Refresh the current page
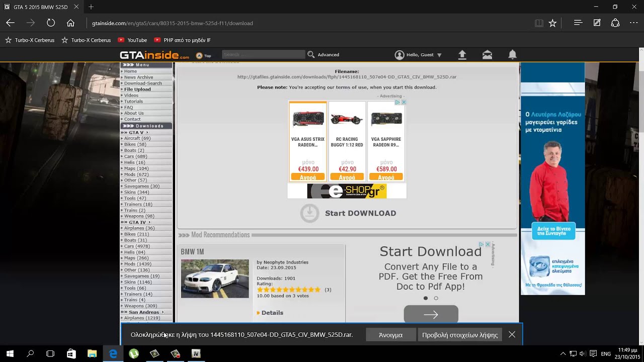Screen dimensions: 644x362 [51, 23]
